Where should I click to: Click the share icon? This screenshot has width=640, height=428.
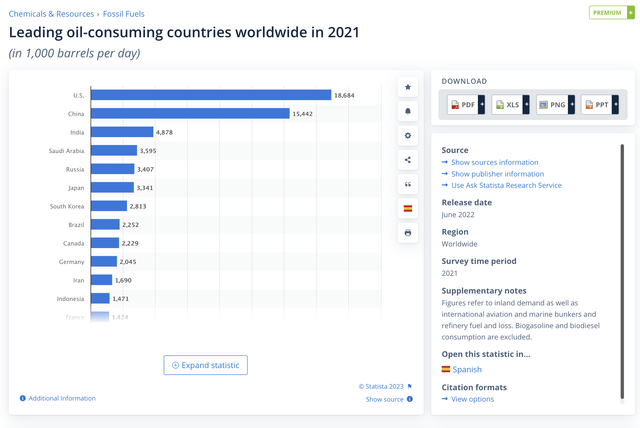tap(408, 160)
